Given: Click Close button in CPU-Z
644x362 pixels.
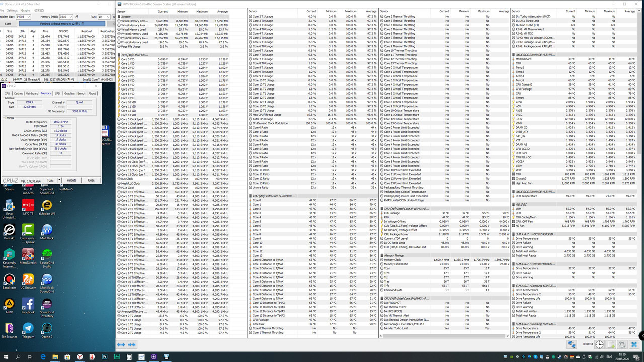Looking at the screenshot, I should [91, 180].
